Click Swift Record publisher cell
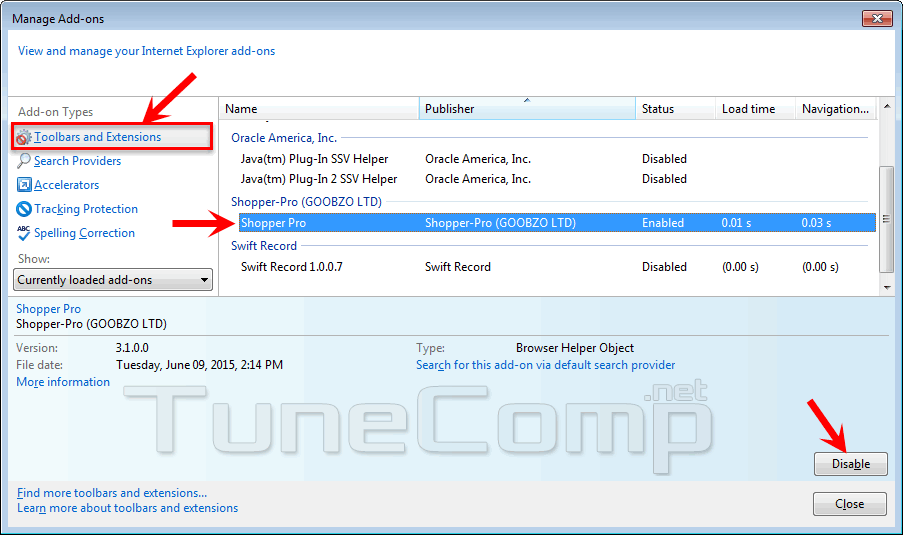 tap(458, 267)
